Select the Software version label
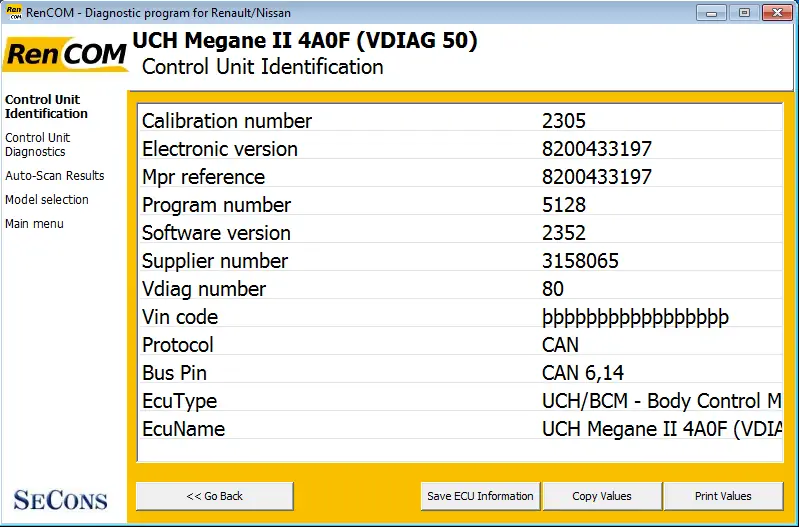 216,233
